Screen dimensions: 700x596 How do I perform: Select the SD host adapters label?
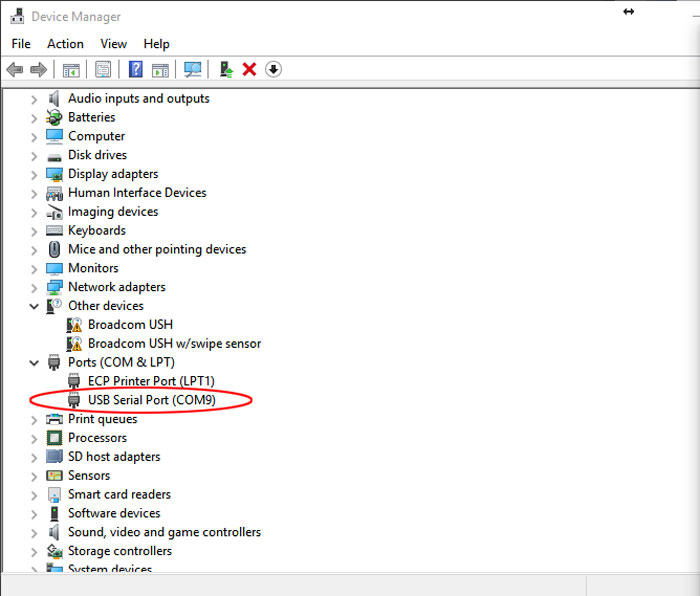[114, 457]
